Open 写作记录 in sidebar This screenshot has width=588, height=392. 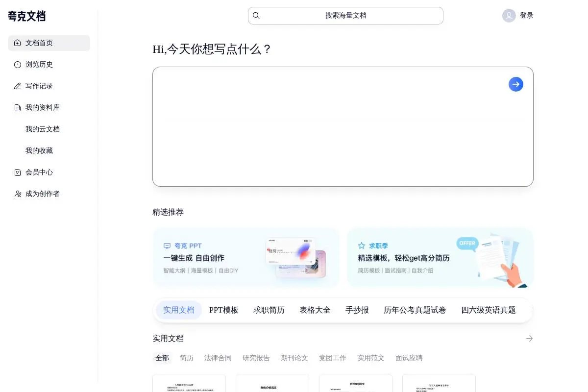point(49,86)
